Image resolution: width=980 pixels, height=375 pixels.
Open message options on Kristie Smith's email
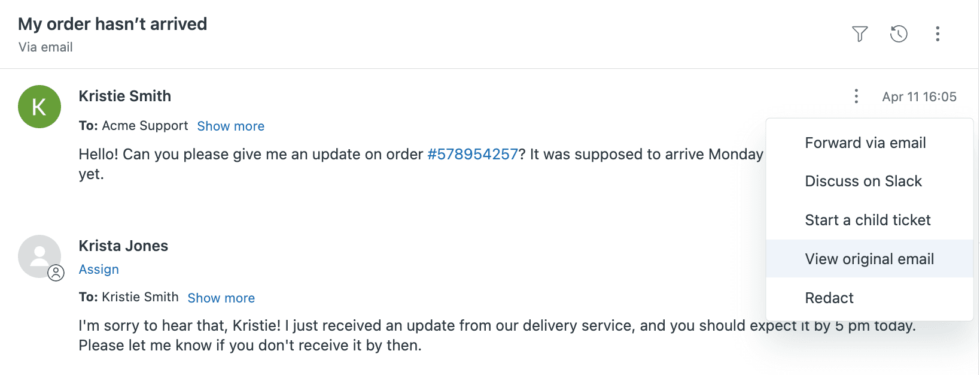point(856,96)
